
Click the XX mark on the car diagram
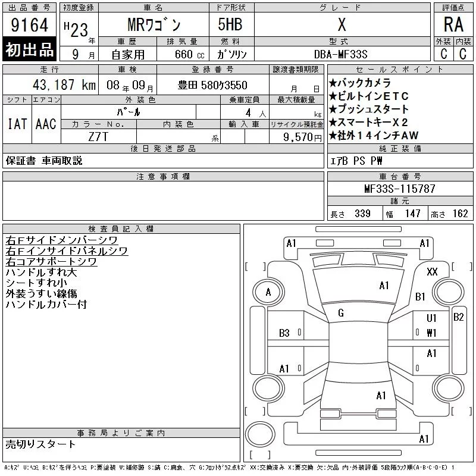(x=433, y=271)
